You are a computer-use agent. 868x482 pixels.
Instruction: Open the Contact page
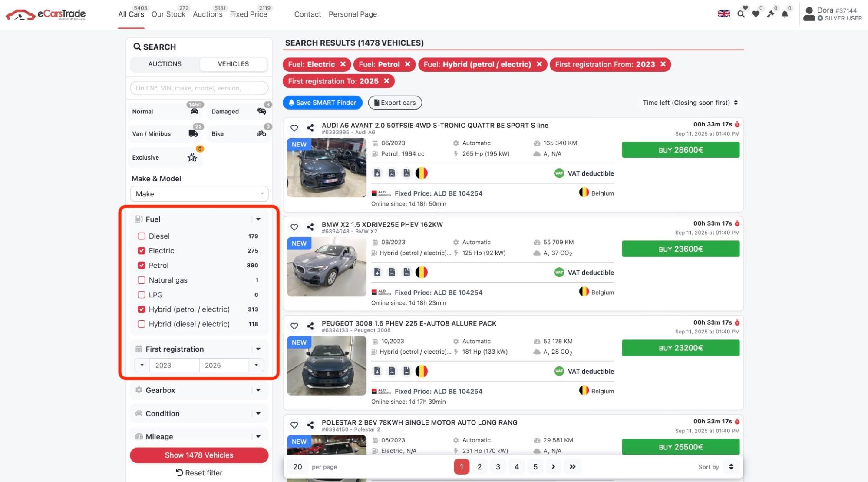point(307,14)
